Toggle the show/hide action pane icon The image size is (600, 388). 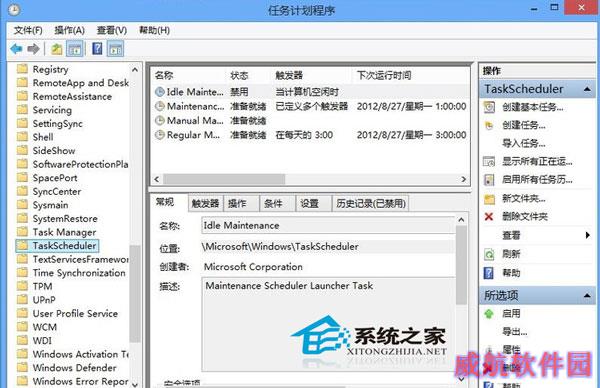point(115,49)
